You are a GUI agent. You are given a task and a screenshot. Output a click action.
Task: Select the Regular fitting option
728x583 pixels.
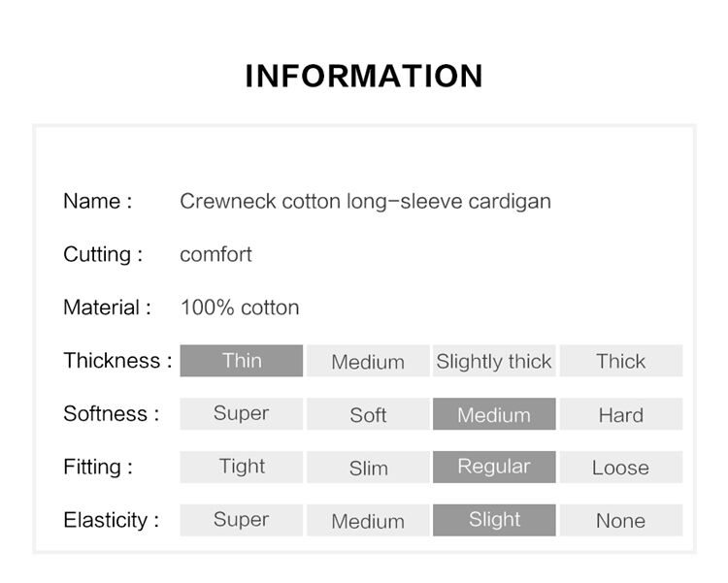494,467
